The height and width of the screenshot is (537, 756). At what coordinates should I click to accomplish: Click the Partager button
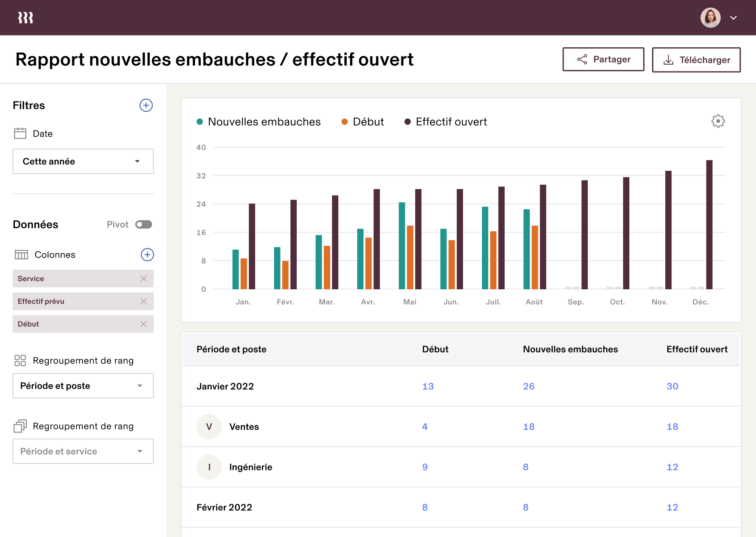(x=603, y=59)
